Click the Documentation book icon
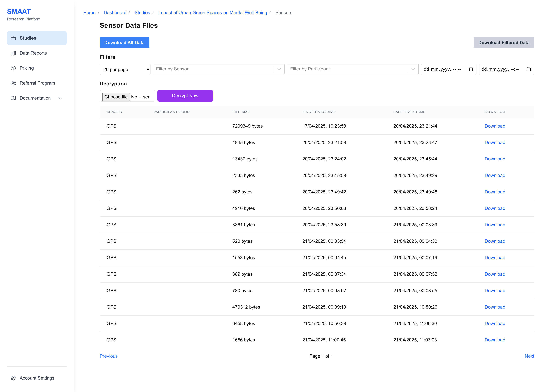Screen dimensions: 560x392 pyautogui.click(x=13, y=98)
